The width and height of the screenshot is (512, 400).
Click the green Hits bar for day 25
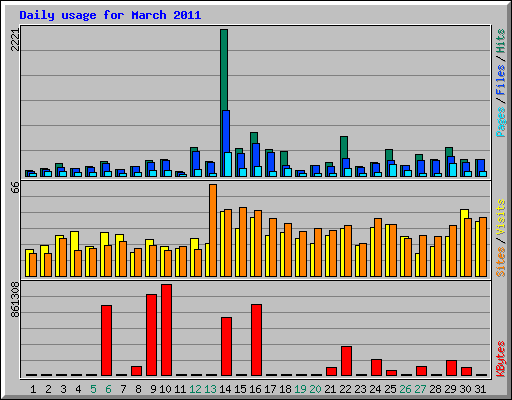[x=389, y=155]
